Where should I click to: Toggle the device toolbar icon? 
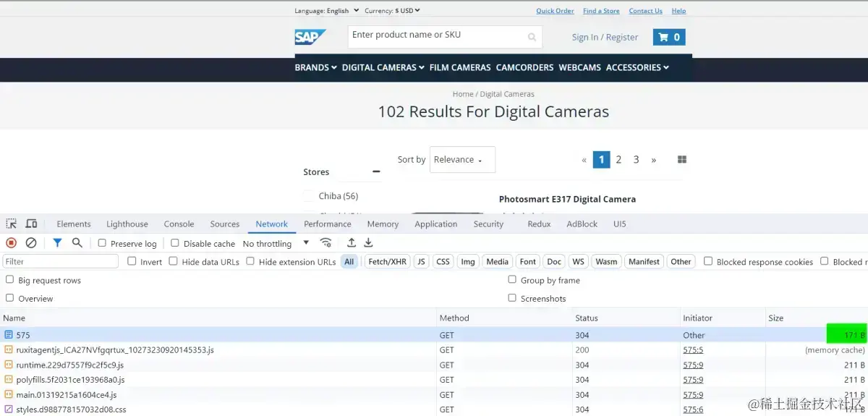31,224
